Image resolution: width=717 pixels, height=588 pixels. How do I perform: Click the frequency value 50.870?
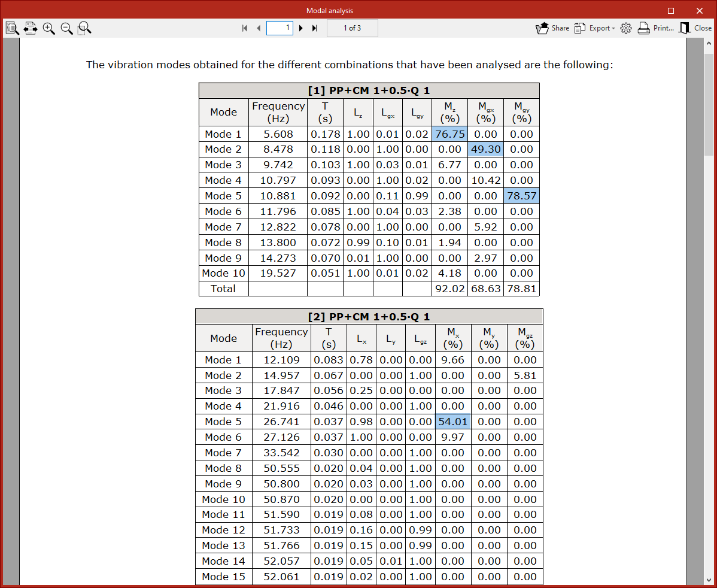(x=282, y=499)
